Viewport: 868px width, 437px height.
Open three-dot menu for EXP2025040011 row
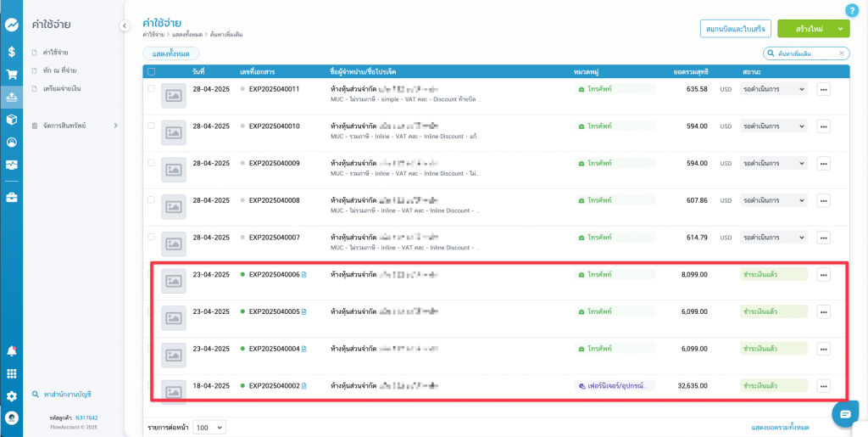click(x=823, y=89)
